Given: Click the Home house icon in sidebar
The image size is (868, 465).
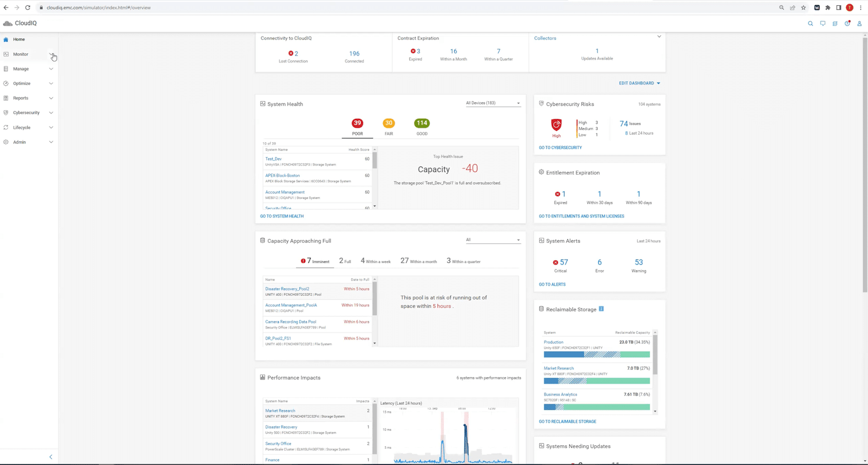Looking at the screenshot, I should coord(6,39).
